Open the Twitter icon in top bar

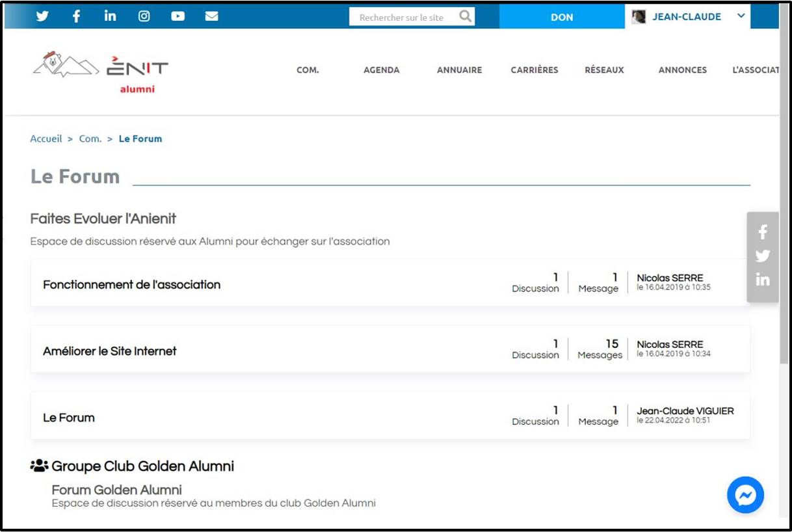pos(42,16)
